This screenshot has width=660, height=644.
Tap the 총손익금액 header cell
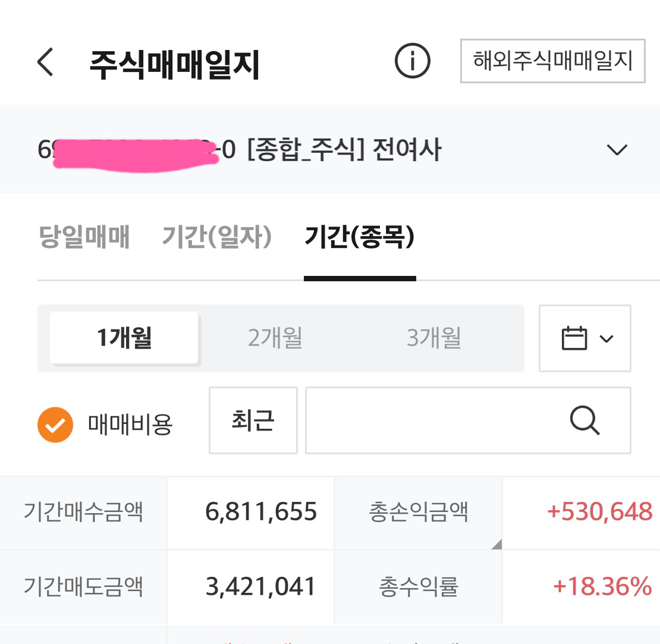click(x=418, y=512)
